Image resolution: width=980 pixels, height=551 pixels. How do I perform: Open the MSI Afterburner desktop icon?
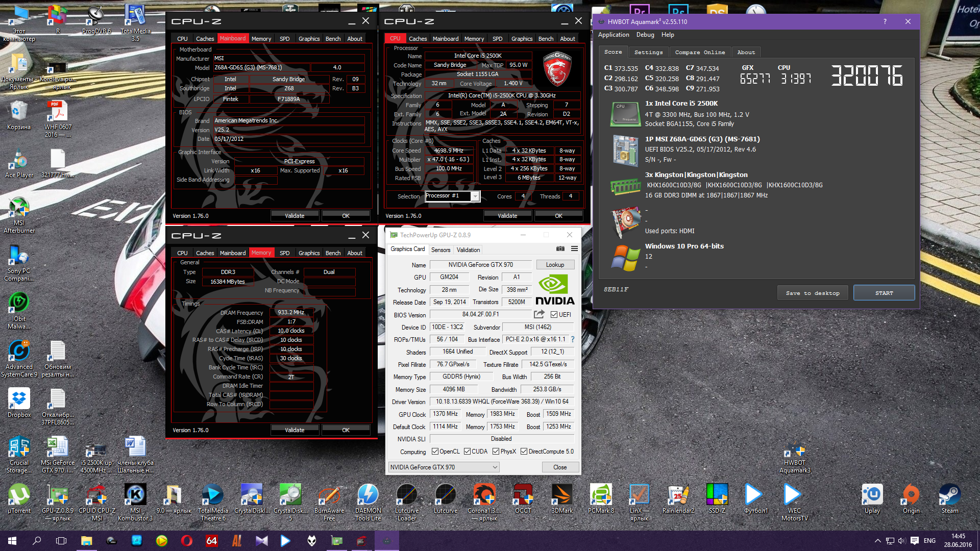tap(19, 215)
